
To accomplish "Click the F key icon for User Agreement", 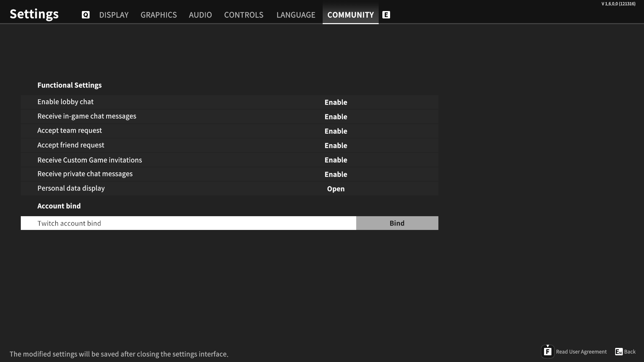I will pyautogui.click(x=547, y=352).
